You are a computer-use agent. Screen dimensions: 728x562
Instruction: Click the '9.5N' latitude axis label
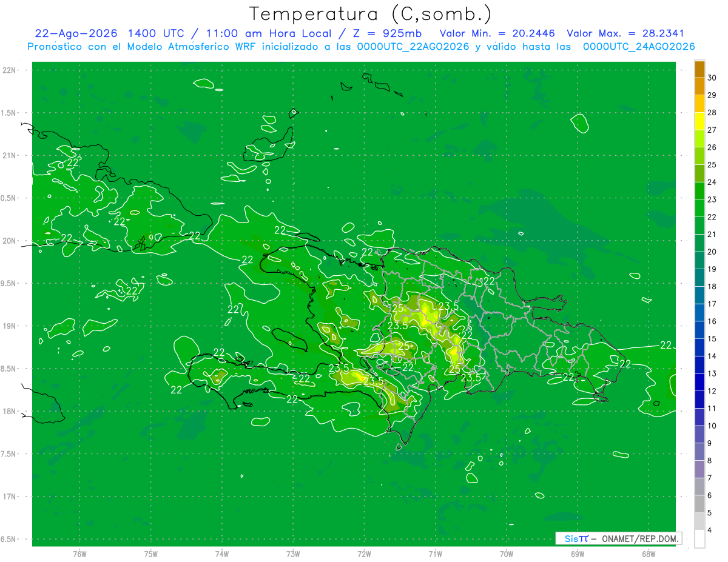(10, 283)
